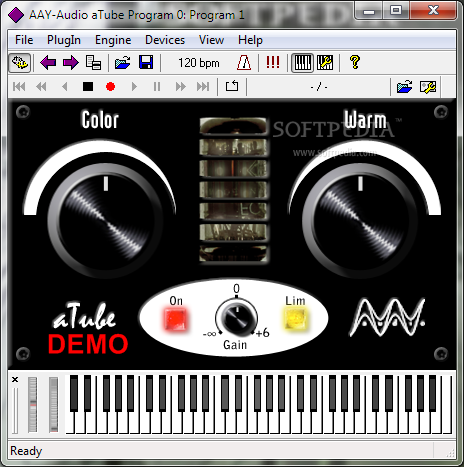The width and height of the screenshot is (464, 467).
Task: Click the vacuum tube display image
Action: pyautogui.click(x=234, y=190)
